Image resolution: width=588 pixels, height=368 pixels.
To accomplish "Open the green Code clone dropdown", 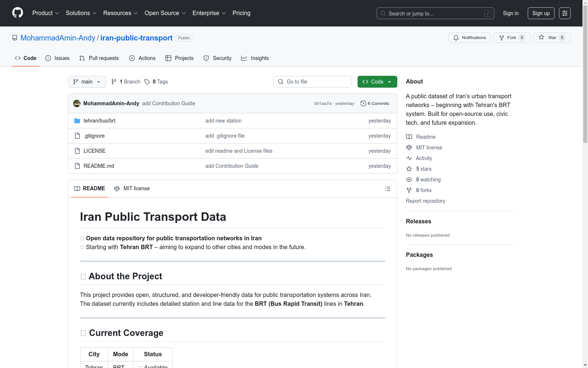I will [x=377, y=82].
